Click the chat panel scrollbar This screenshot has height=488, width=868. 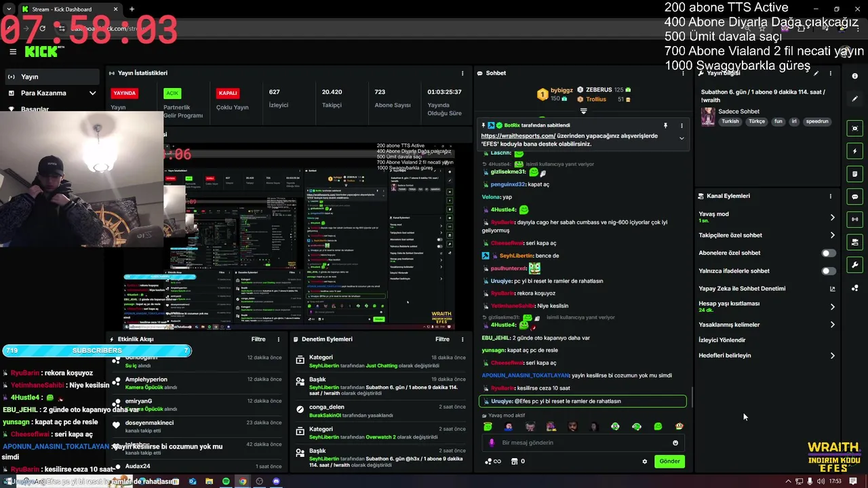pos(691,396)
